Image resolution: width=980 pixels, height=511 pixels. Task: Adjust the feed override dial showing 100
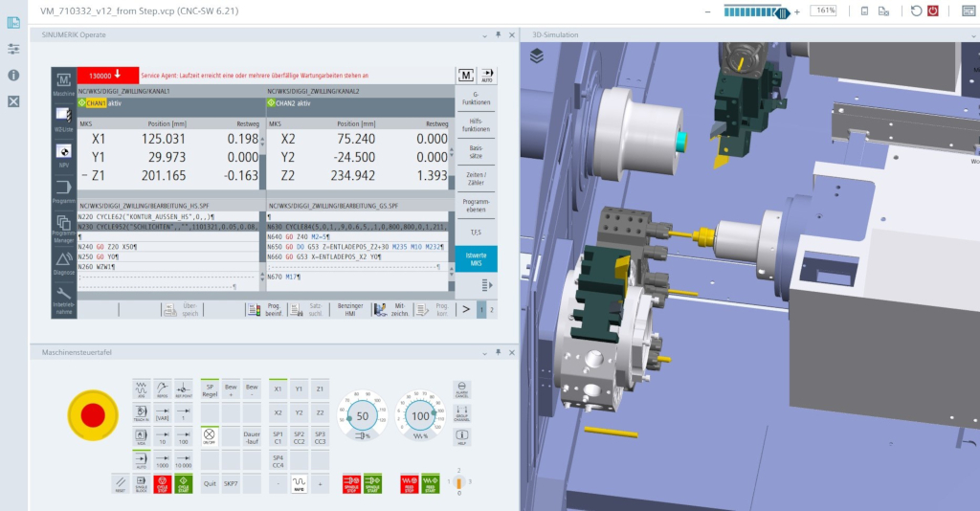pyautogui.click(x=421, y=415)
